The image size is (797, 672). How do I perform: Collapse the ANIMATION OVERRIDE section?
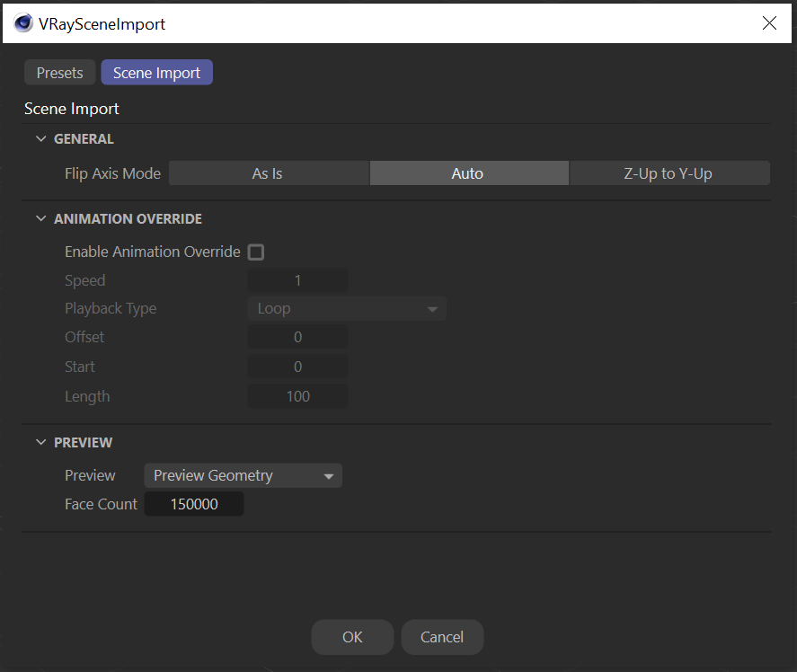click(41, 218)
